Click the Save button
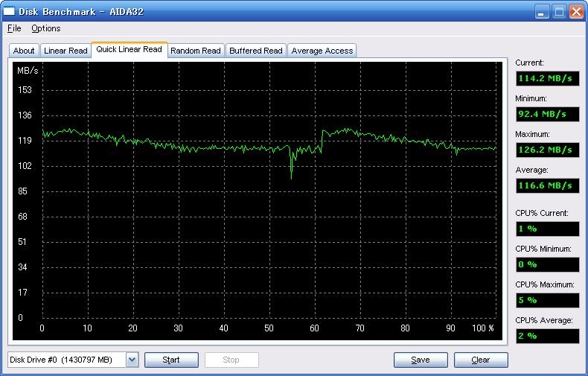588x376 pixels. 421,360
